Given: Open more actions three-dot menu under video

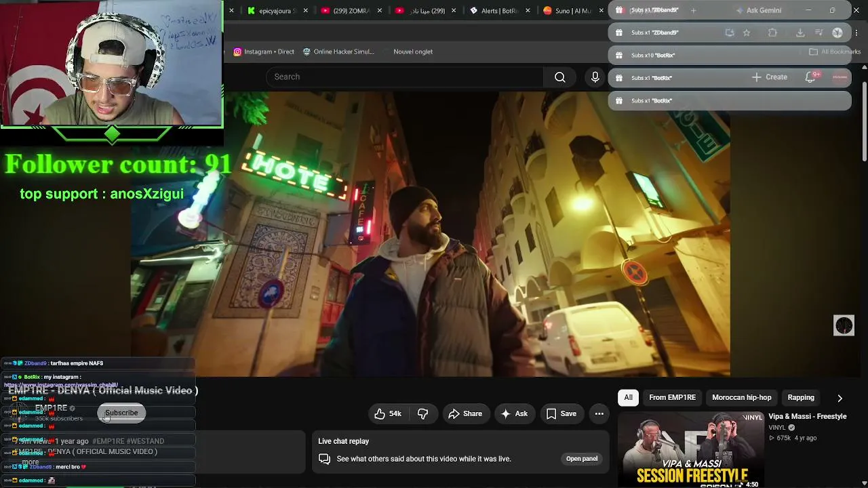Looking at the screenshot, I should point(599,413).
